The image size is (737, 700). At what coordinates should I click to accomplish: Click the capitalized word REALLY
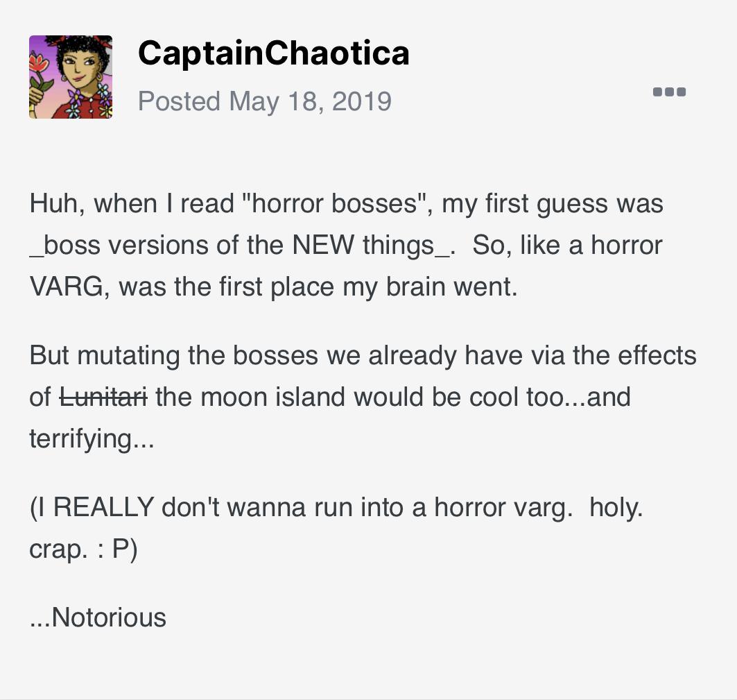(x=103, y=507)
